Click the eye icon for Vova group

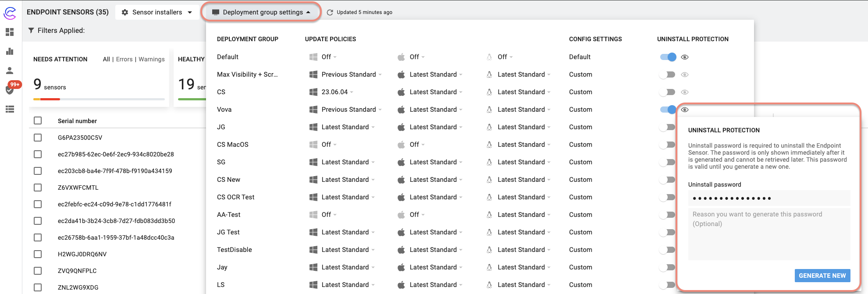pyautogui.click(x=685, y=110)
